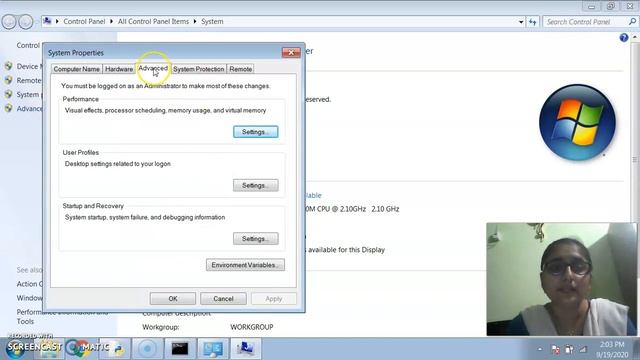Open Control Panel Home sidebar link

click(28, 45)
